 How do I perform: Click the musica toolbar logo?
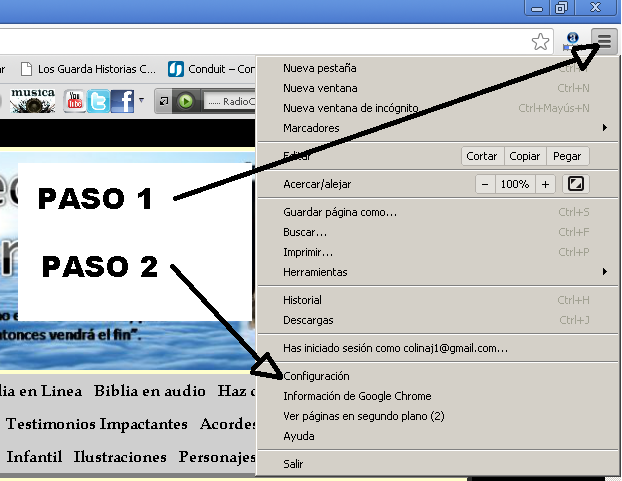point(33,101)
